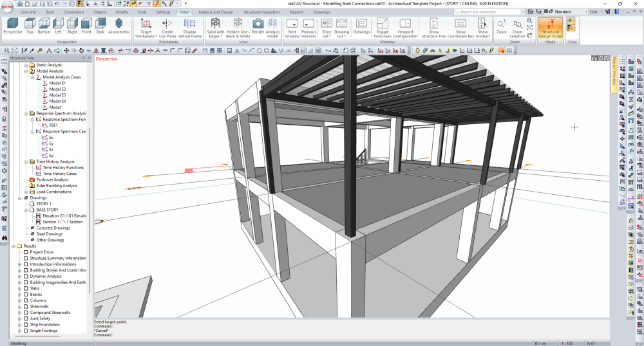Expand the Load Combinations tree node
The image size is (644, 346).
coord(26,192)
